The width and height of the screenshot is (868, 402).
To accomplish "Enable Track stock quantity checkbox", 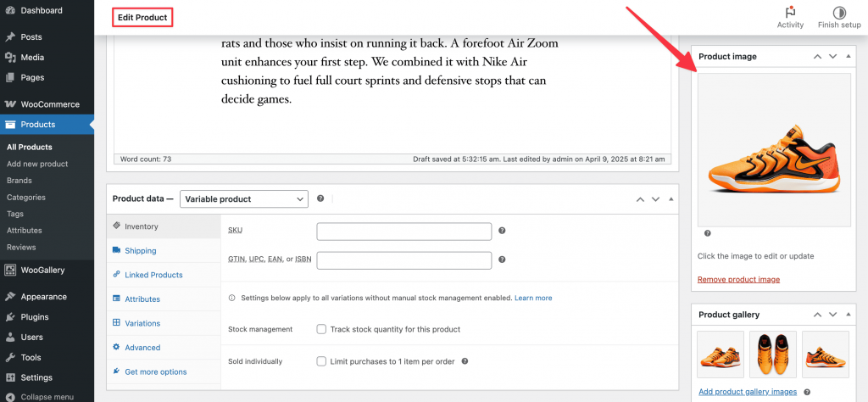I will [x=321, y=329].
